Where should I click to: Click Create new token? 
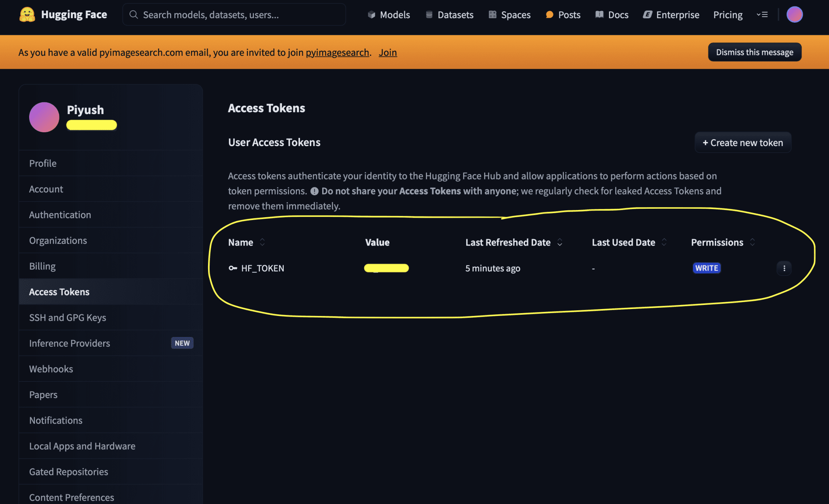click(x=742, y=142)
